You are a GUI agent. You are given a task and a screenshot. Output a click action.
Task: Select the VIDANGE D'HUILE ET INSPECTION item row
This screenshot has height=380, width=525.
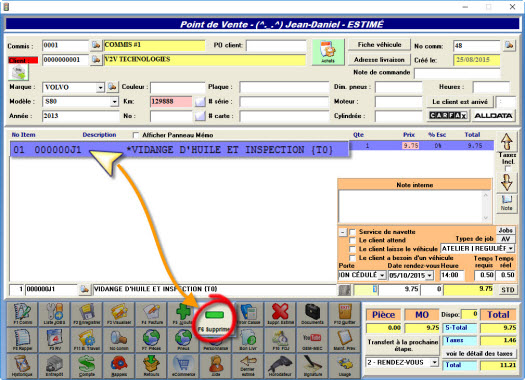(x=252, y=149)
